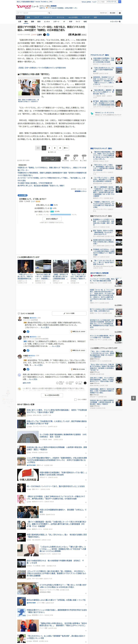Select the エンタメ category
The height and width of the screenshot is (644, 138).
[x=47, y=21]
